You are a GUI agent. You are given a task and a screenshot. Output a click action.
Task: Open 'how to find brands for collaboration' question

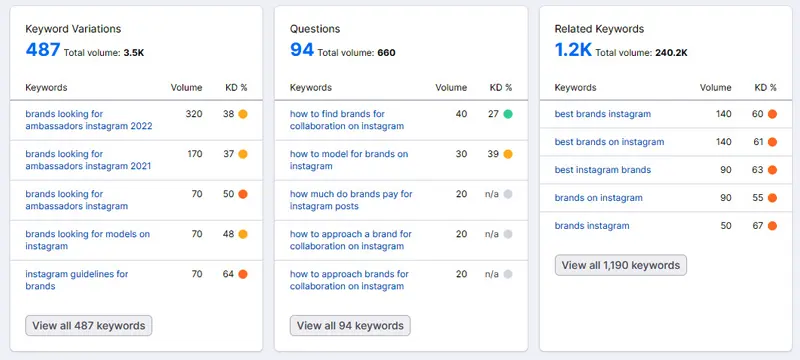(347, 120)
